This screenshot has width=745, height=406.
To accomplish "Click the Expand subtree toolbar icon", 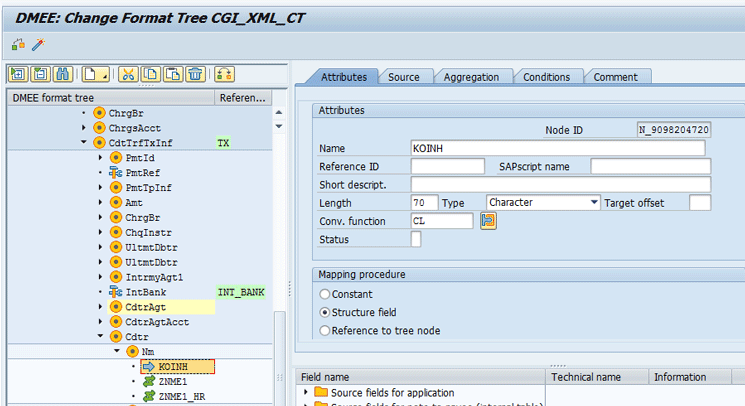I will tap(17, 74).
